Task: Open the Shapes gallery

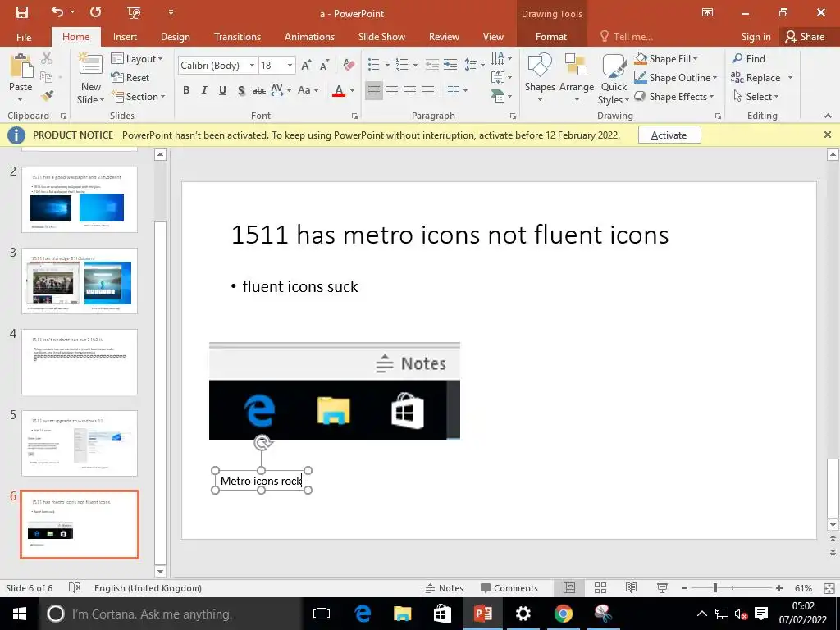Action: click(x=540, y=78)
